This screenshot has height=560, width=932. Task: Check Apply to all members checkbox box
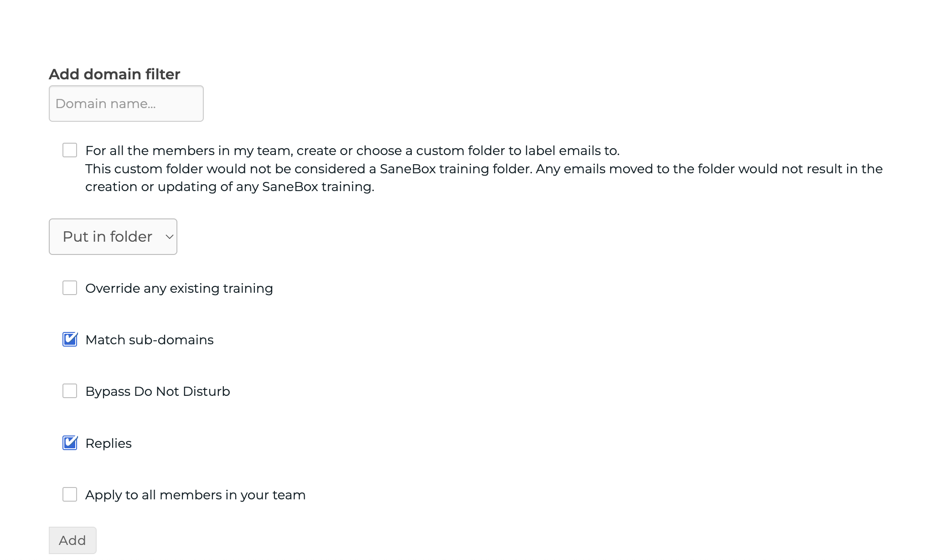coord(70,494)
